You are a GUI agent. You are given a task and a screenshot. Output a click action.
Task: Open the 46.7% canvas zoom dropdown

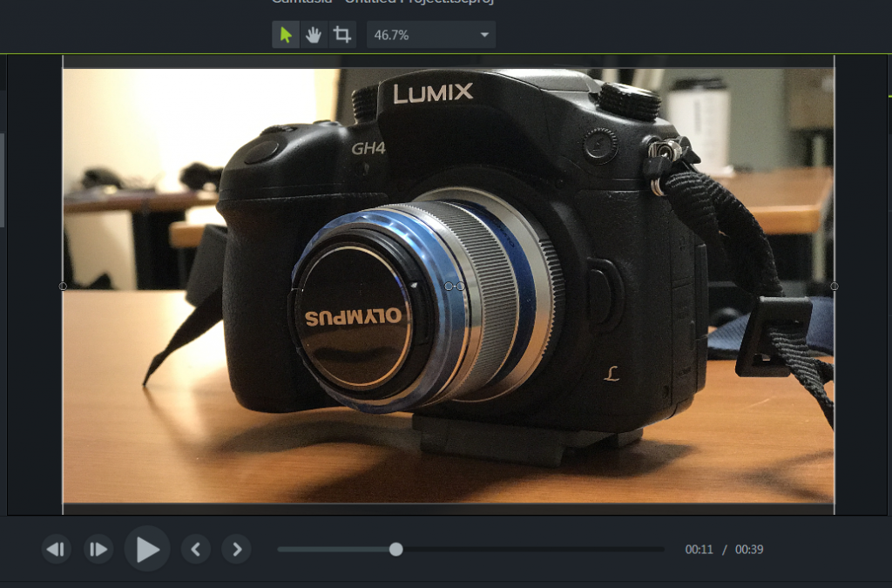coord(431,35)
